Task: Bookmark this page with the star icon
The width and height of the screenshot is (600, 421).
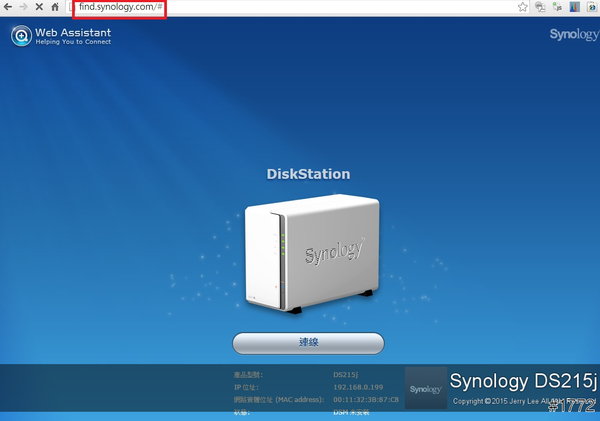Action: click(x=522, y=7)
